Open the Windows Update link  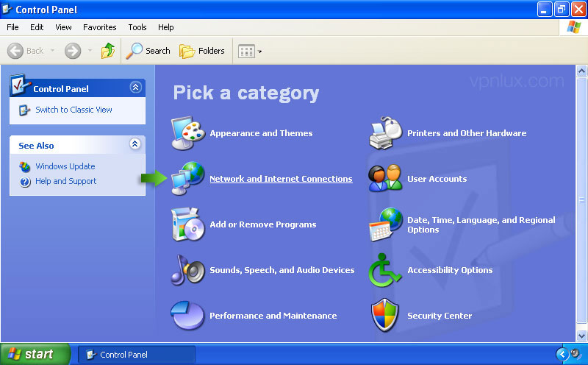click(x=65, y=166)
